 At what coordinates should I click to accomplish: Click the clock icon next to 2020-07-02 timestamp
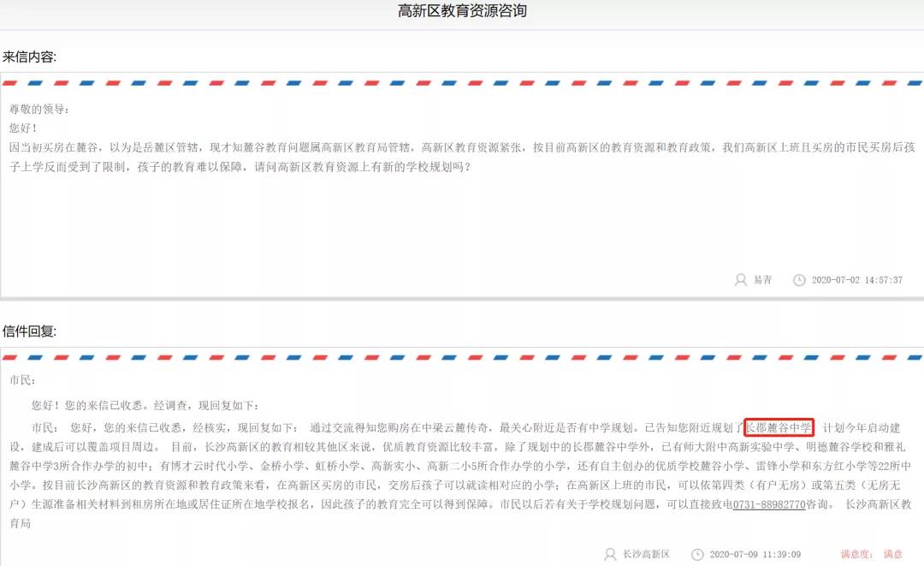click(x=800, y=280)
